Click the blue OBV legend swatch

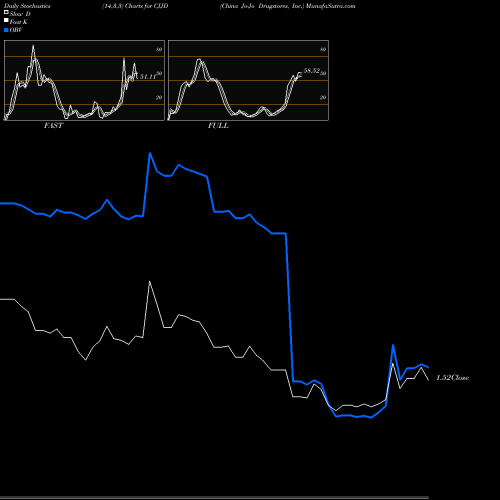(x=6, y=30)
